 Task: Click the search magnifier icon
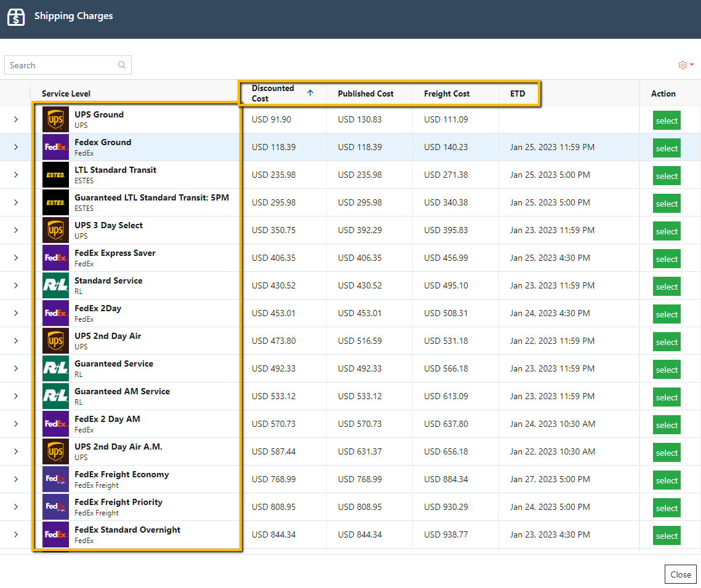click(122, 65)
